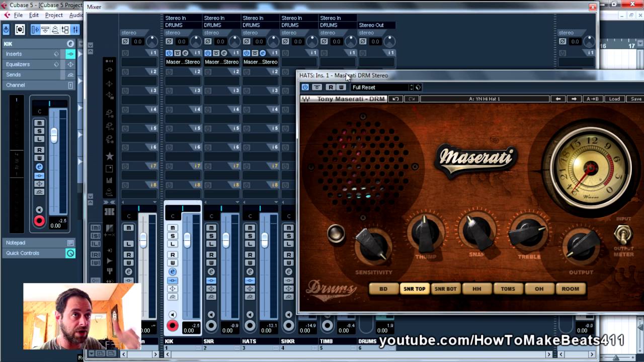Toggle monitor speaker button on KIK channel

(x=173, y=315)
